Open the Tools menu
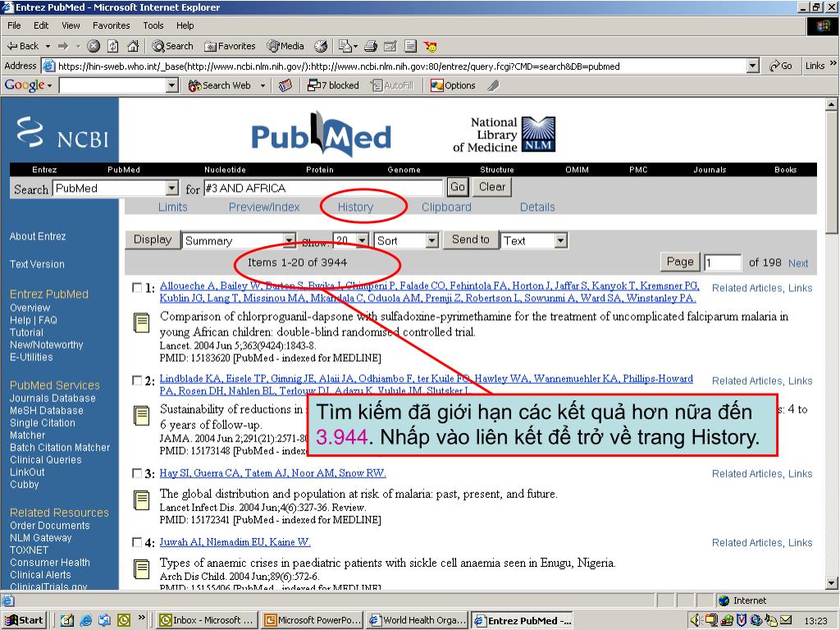840x630 pixels. [153, 25]
